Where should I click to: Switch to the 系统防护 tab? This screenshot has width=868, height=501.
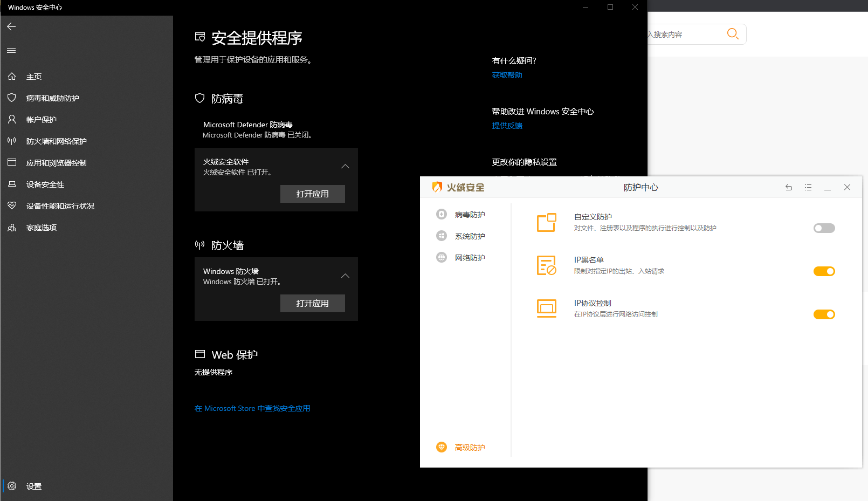[x=470, y=236]
